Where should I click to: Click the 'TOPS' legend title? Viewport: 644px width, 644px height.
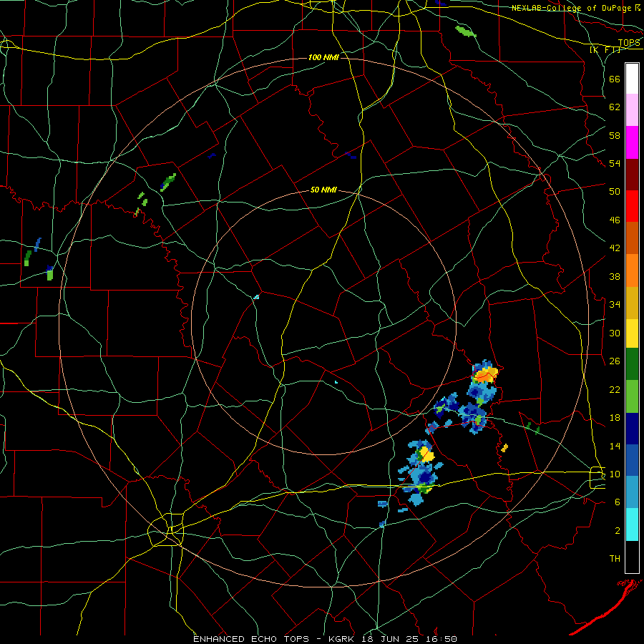click(629, 43)
